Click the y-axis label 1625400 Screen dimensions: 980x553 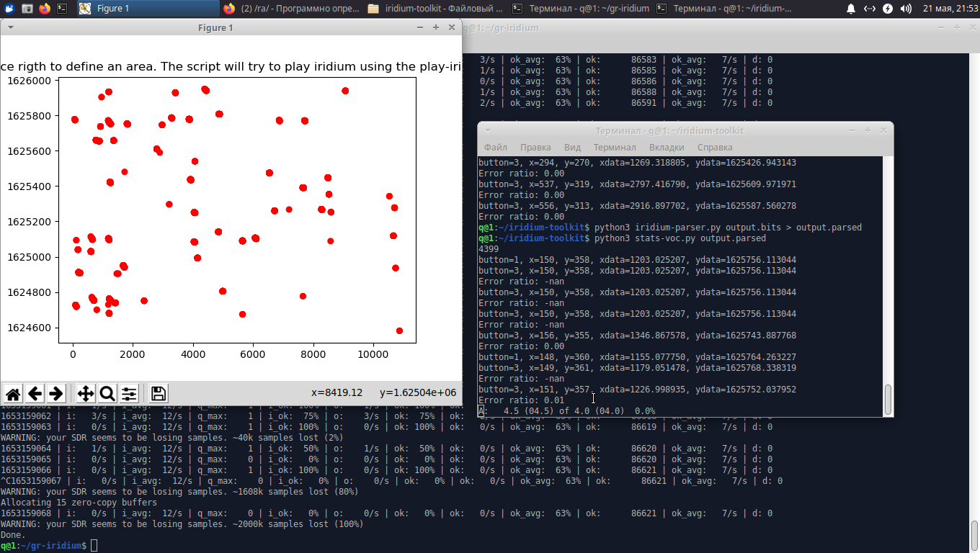[30, 186]
